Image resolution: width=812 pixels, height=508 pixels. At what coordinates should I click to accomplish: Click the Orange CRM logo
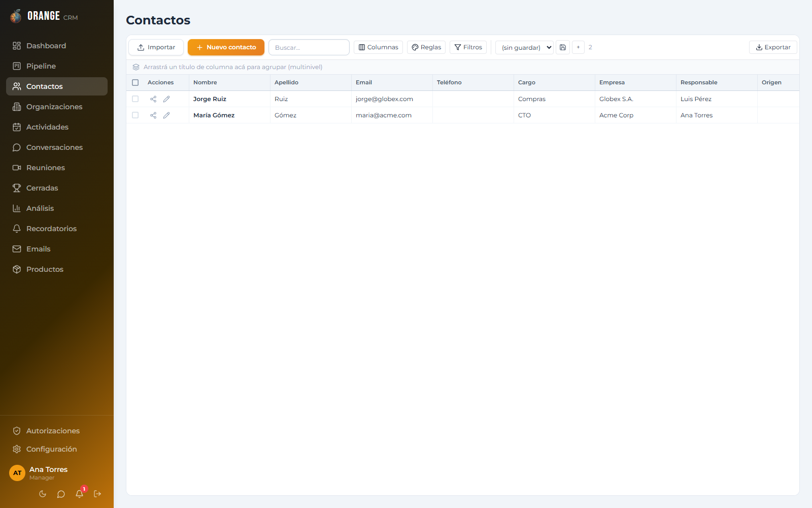(44, 16)
